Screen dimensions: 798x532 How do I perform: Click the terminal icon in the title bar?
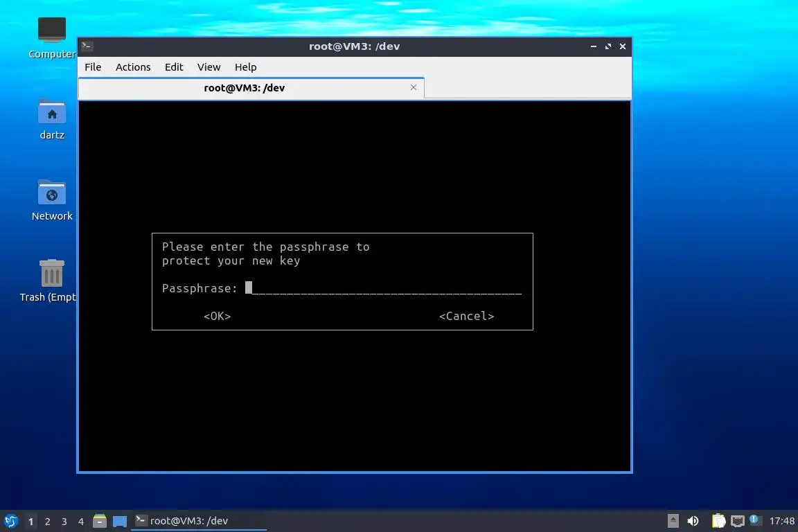[87, 46]
